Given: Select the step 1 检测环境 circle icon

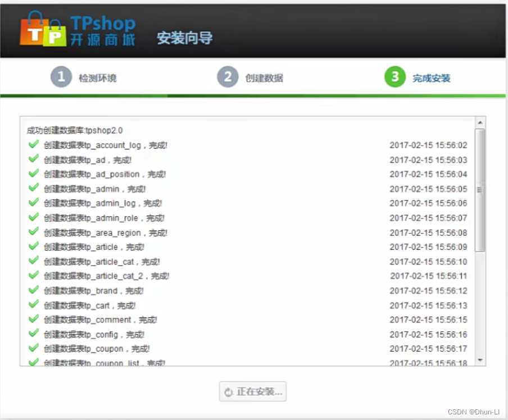Looking at the screenshot, I should point(62,77).
